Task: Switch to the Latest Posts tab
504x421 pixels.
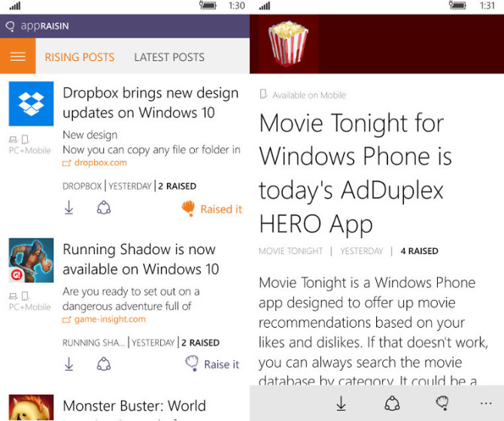Action: coord(169,57)
